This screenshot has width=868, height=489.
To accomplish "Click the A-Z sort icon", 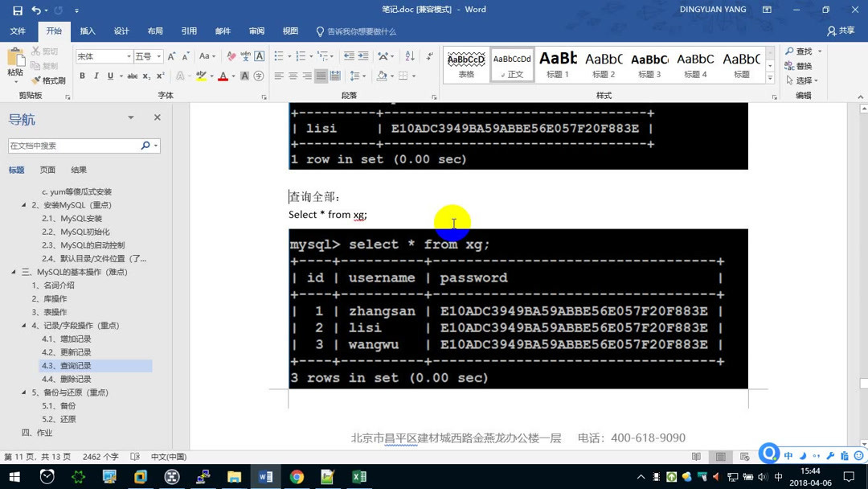I will tap(410, 55).
